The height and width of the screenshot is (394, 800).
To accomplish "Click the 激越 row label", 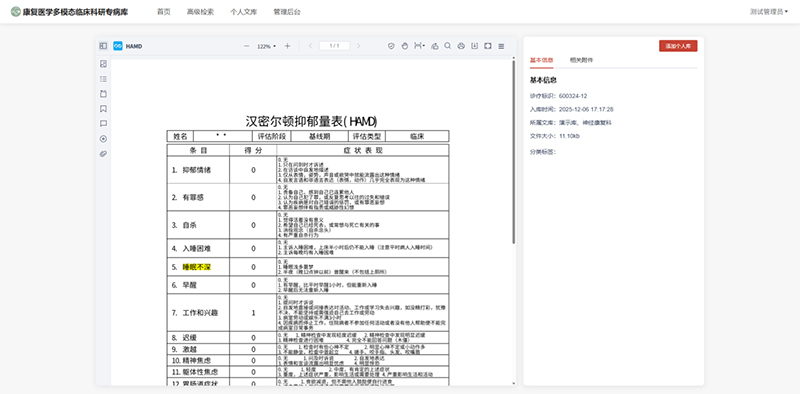I will pyautogui.click(x=189, y=349).
